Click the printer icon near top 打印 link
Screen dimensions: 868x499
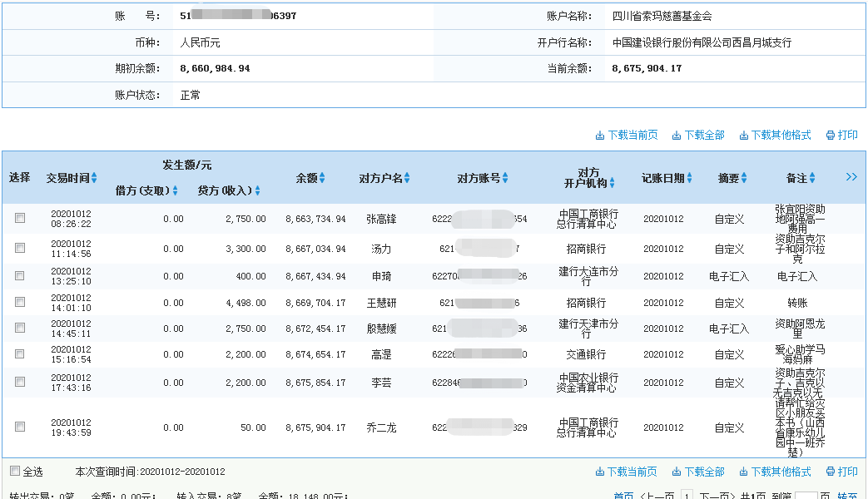click(831, 134)
